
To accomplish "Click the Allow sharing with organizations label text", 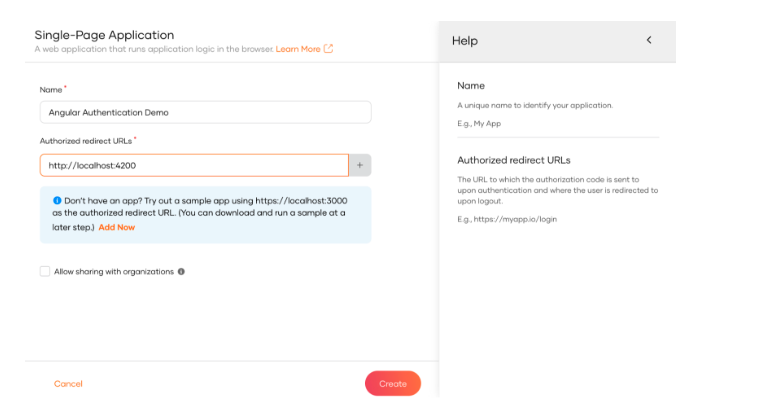I will [113, 271].
